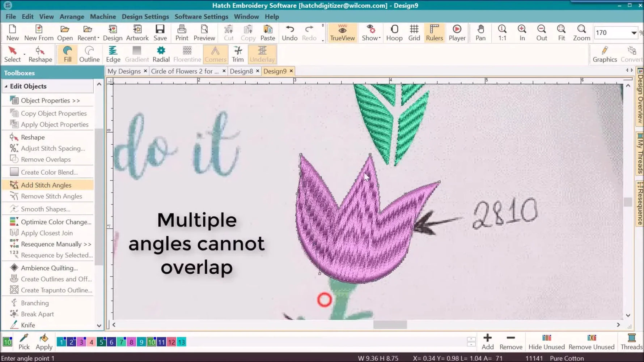644x362 pixels.
Task: Toggle Outline stitch mode
Action: [x=89, y=54]
